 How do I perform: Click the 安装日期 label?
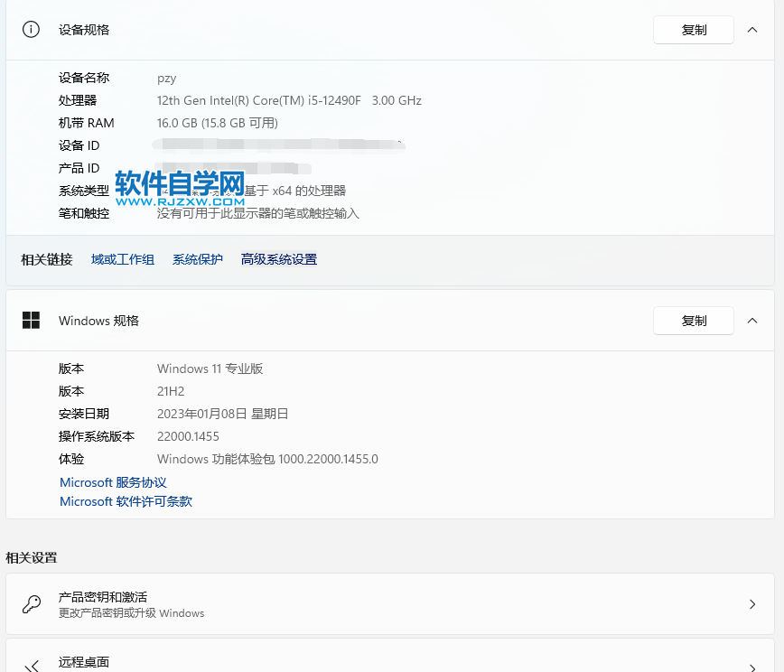coord(84,414)
